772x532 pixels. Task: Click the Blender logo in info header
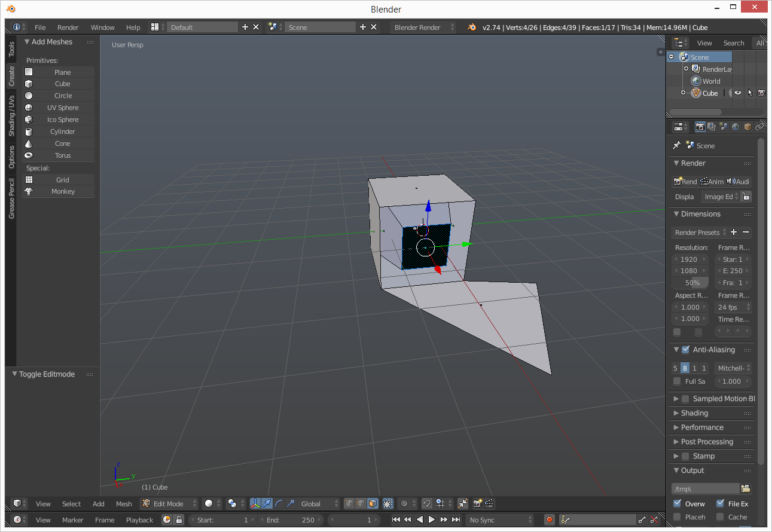tap(472, 27)
